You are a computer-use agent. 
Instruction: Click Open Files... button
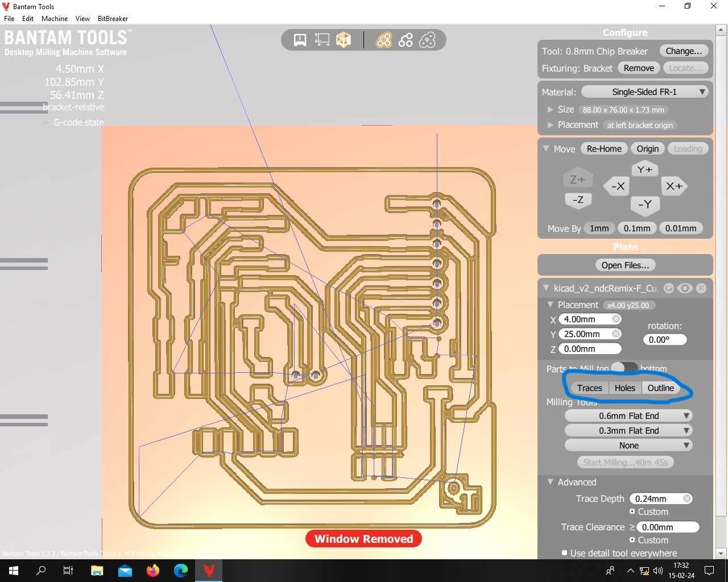(625, 265)
